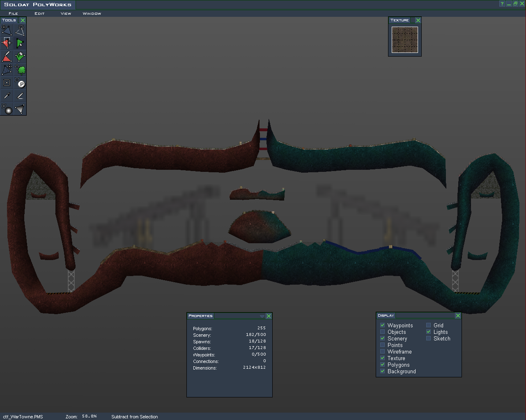Select the Scenery tree tool
This screenshot has width=526, height=420.
pyautogui.click(x=20, y=70)
